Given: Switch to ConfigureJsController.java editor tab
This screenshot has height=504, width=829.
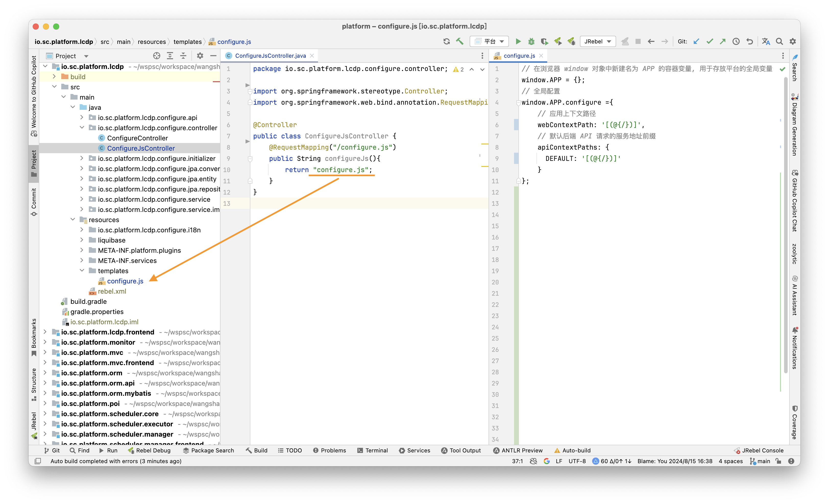Looking at the screenshot, I should [270, 56].
